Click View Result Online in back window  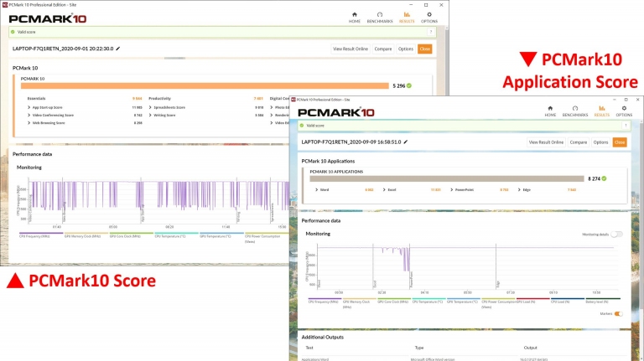351,49
